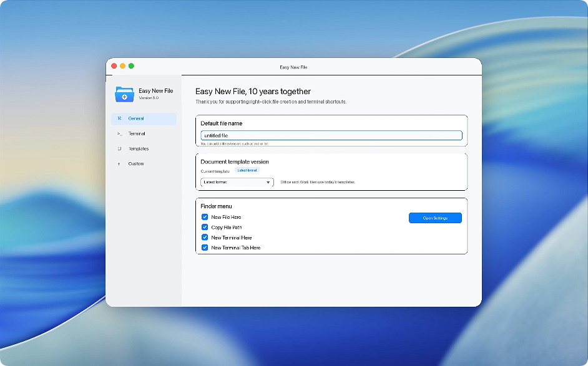Image resolution: width=588 pixels, height=366 pixels.
Task: Click the Default file name label
Action: (x=221, y=123)
